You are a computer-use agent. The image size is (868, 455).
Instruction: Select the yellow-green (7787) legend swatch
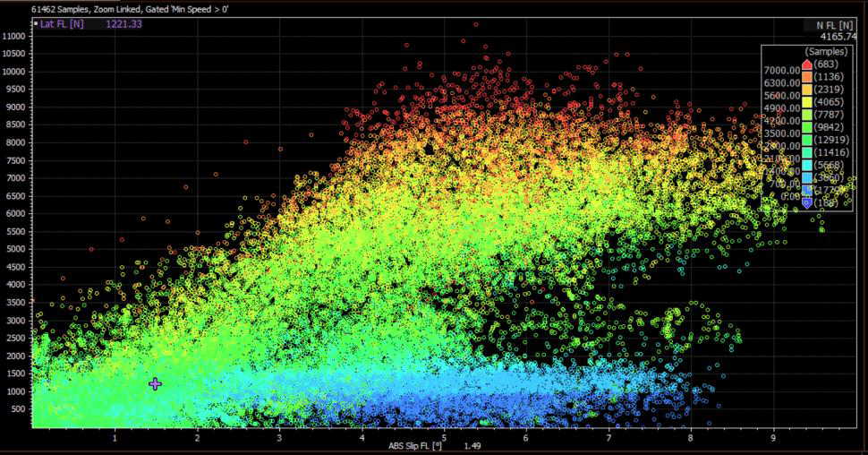coord(807,115)
